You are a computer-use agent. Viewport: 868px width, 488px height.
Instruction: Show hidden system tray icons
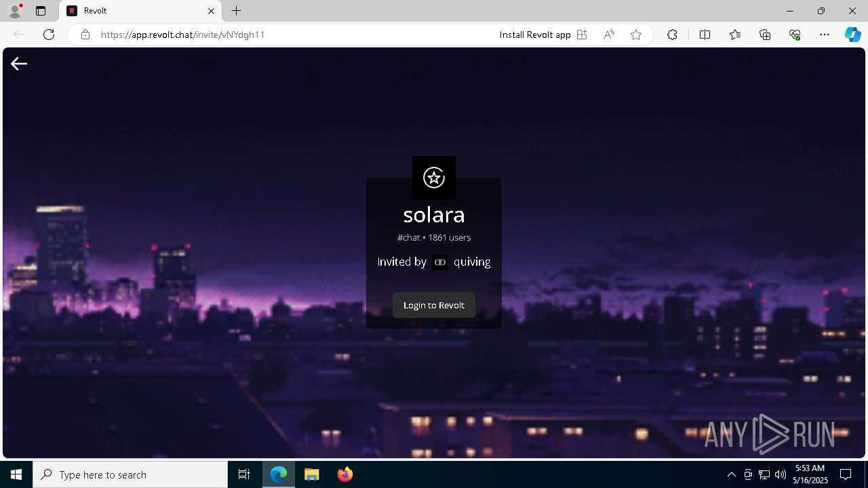[731, 474]
